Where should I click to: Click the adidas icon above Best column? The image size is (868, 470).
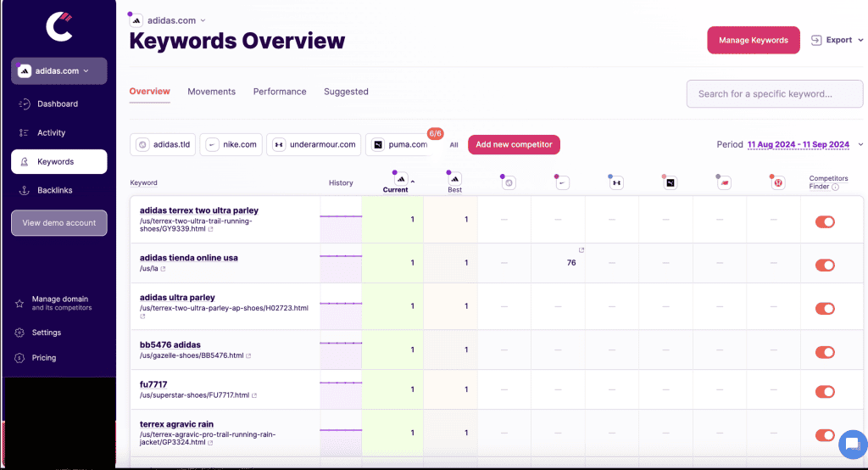click(454, 178)
